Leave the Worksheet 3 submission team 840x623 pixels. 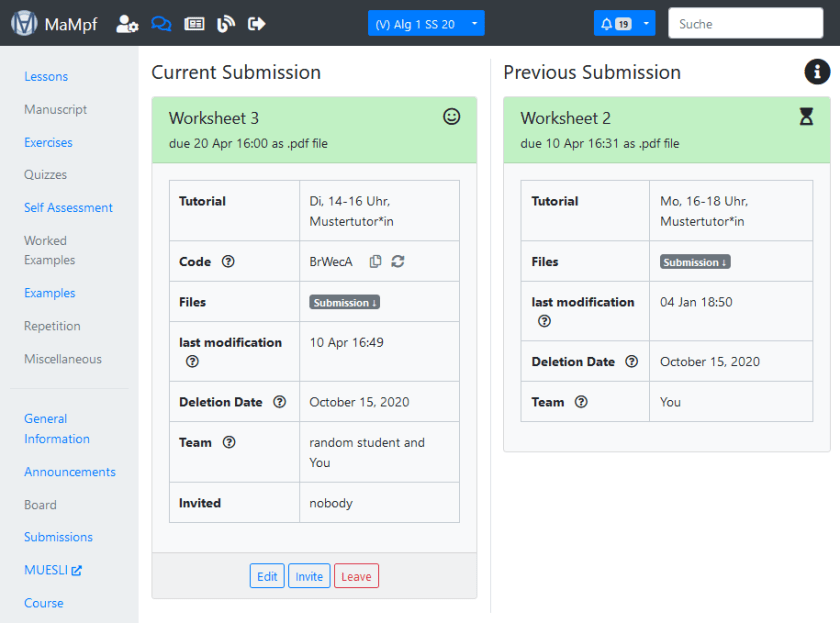tap(356, 576)
